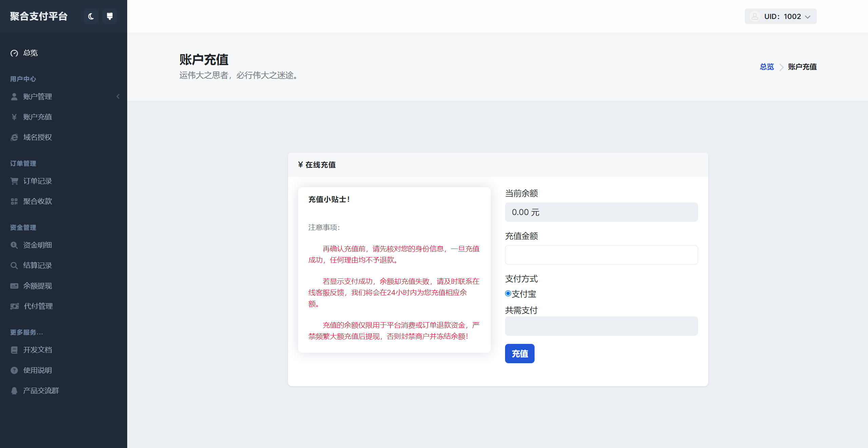Screen dimensions: 868x448
Task: Click the question mark icon beside 使用说明
Action: click(14, 370)
